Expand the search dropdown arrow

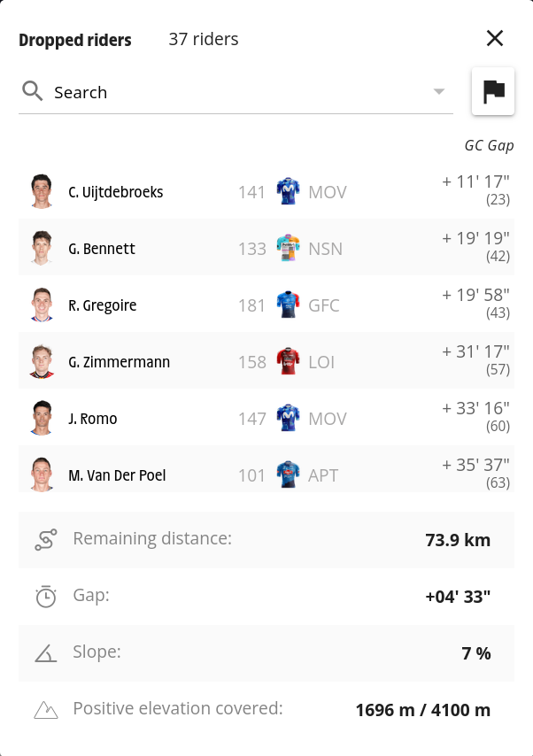[438, 91]
